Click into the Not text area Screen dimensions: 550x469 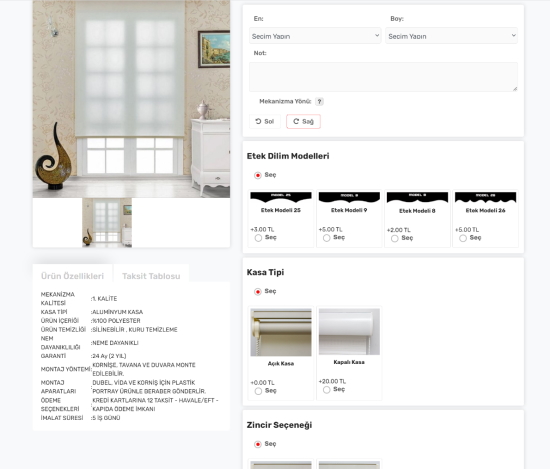(x=383, y=77)
